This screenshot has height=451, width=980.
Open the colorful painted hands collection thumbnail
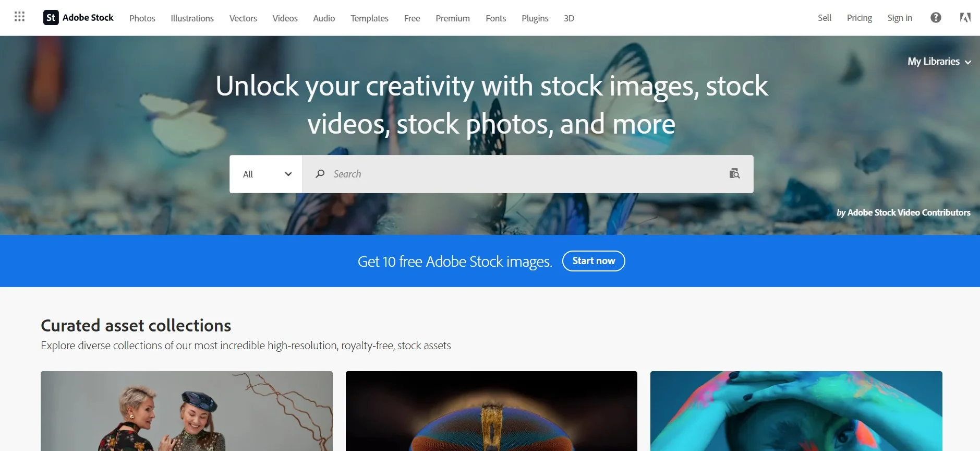click(x=796, y=411)
